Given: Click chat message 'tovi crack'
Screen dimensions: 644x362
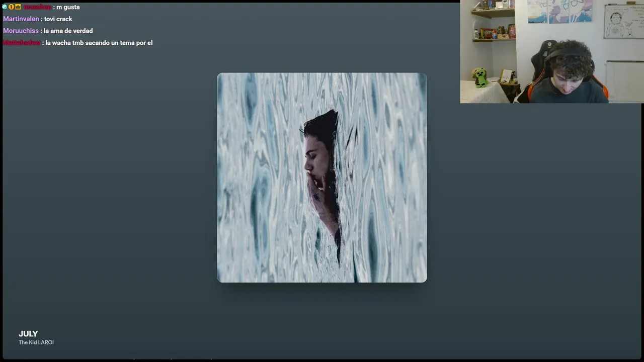Looking at the screenshot, I should (x=58, y=19).
